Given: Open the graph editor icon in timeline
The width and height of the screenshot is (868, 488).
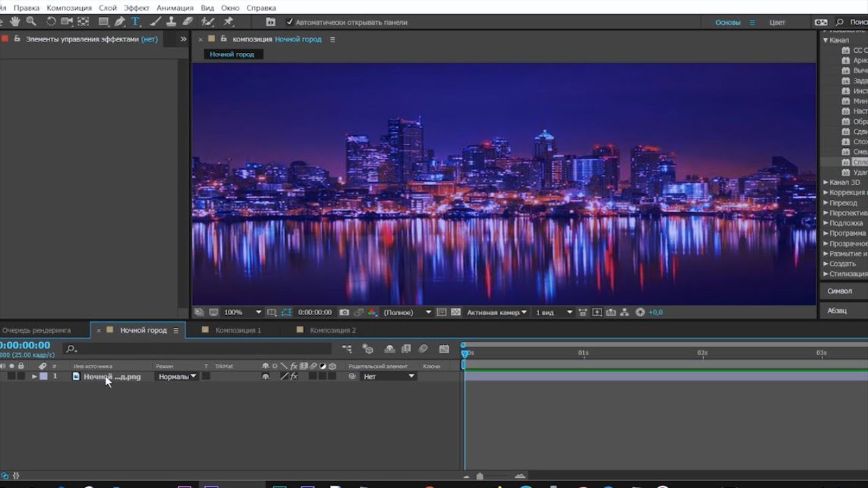Looking at the screenshot, I should click(444, 349).
